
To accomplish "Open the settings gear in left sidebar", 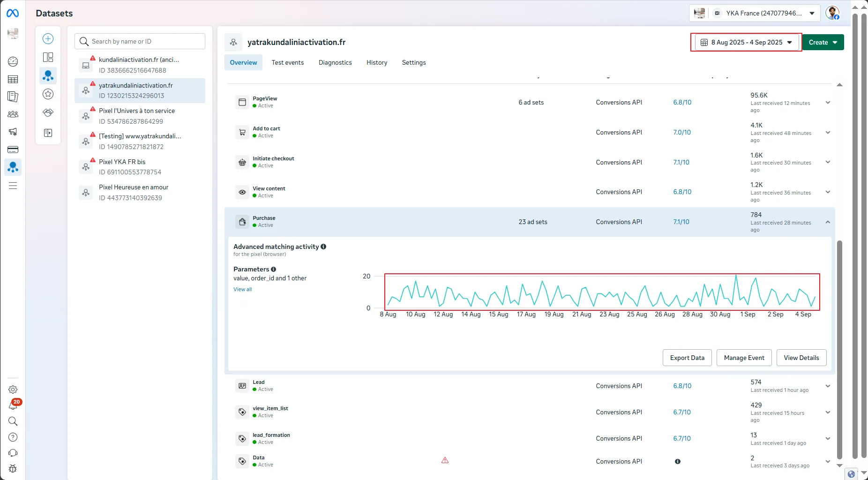I will [x=13, y=390].
